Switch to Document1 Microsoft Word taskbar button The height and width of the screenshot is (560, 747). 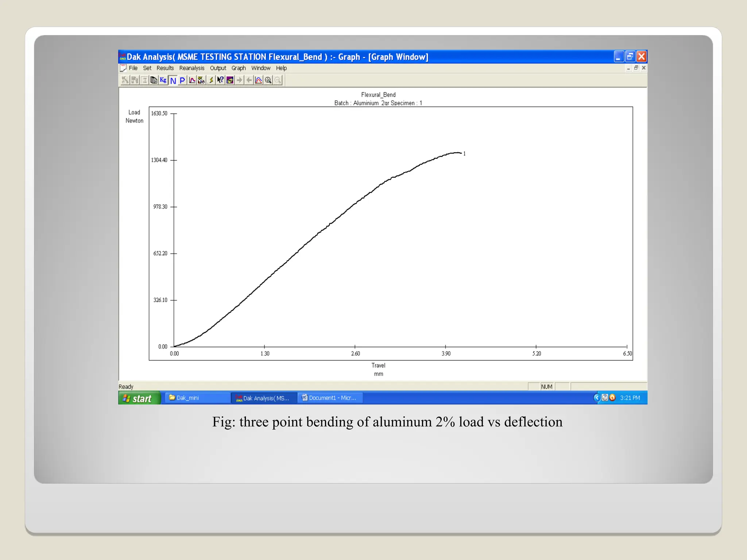click(x=330, y=398)
